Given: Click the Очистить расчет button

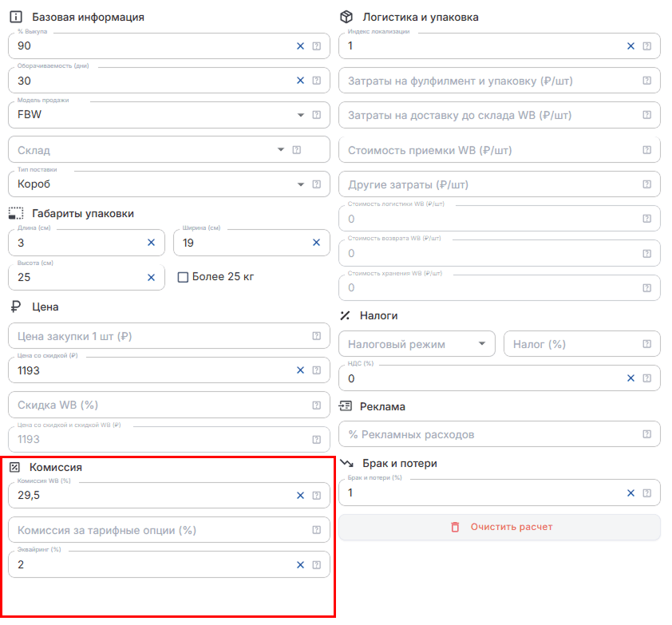Looking at the screenshot, I should [500, 528].
